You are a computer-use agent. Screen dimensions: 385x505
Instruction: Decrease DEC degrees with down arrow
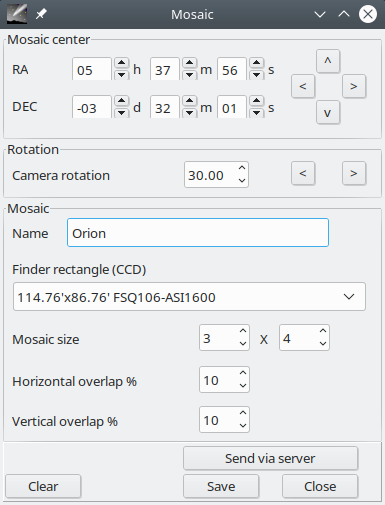(x=122, y=112)
